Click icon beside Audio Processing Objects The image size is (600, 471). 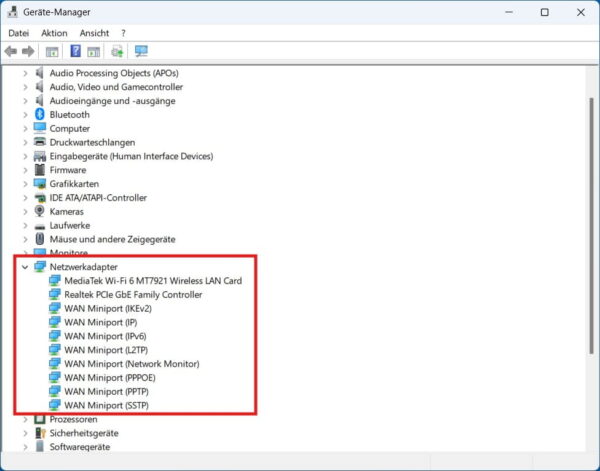pyautogui.click(x=39, y=73)
